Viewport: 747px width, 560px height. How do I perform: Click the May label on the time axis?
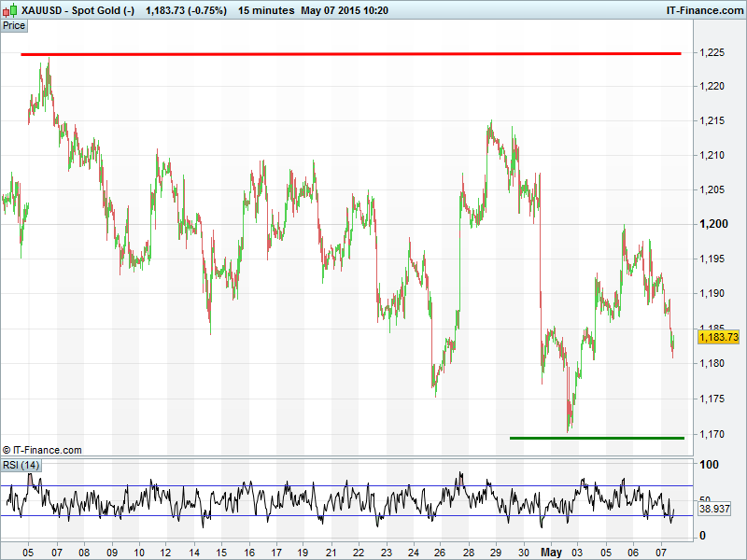click(554, 551)
